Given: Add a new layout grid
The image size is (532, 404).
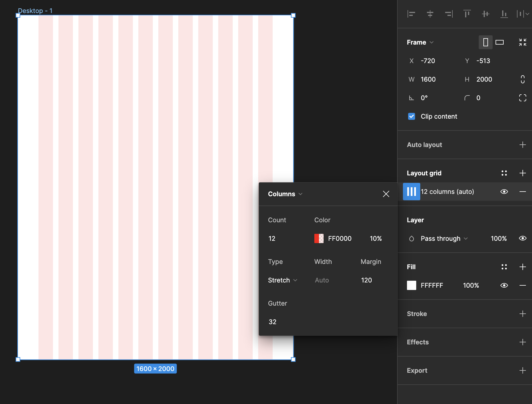Looking at the screenshot, I should 523,173.
